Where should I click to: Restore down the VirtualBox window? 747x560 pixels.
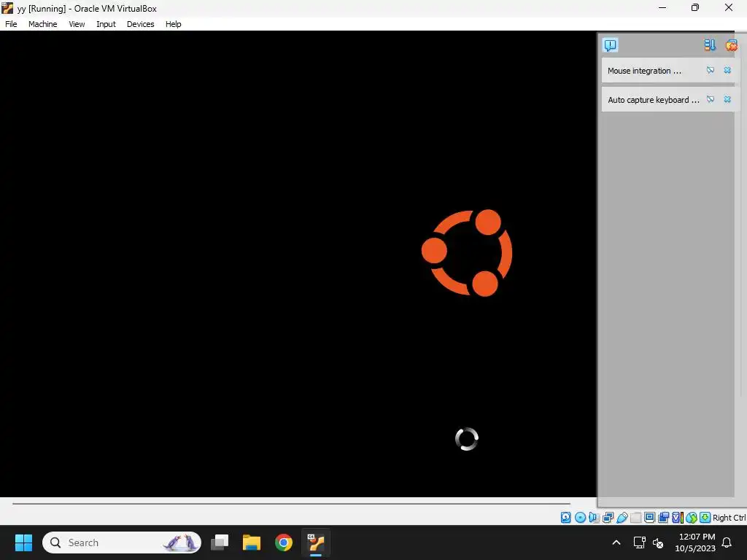(695, 7)
